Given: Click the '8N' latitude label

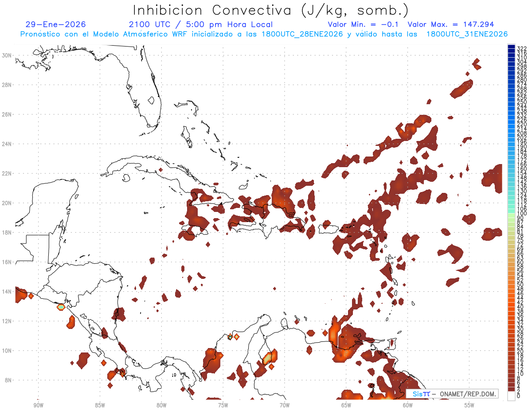Looking at the screenshot, I should (8, 380).
